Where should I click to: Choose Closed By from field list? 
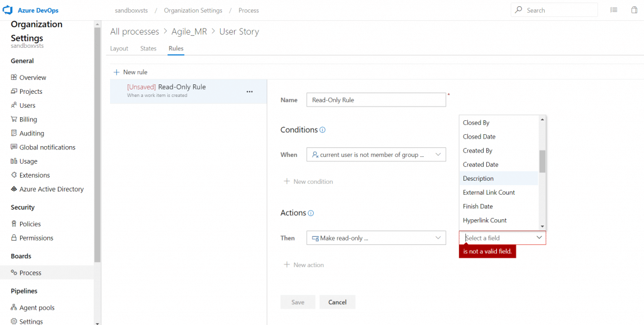coord(499,123)
